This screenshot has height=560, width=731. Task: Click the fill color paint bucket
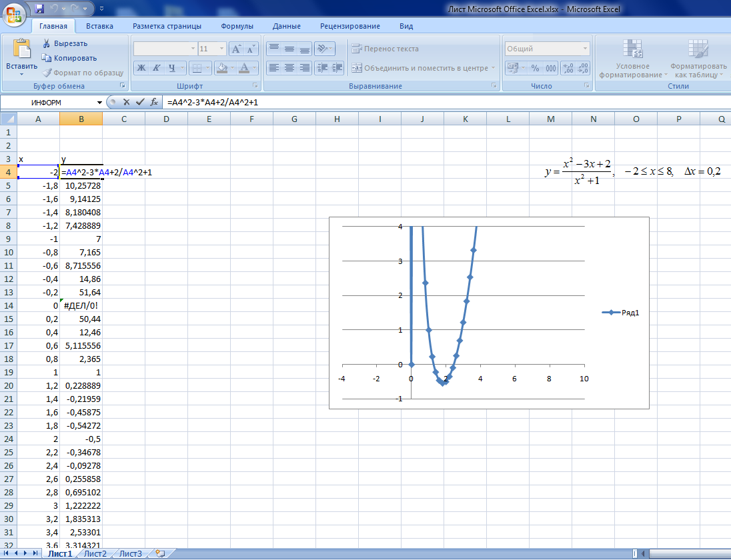coord(223,67)
